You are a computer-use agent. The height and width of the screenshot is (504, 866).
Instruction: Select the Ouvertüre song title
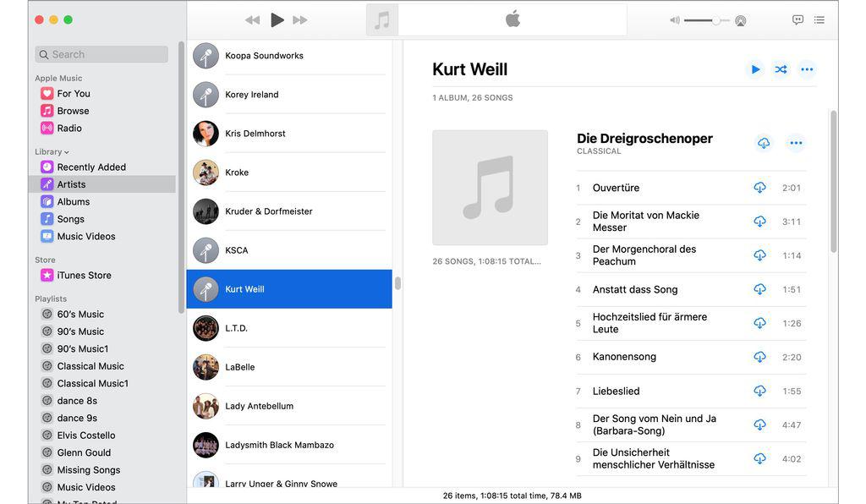coord(616,189)
